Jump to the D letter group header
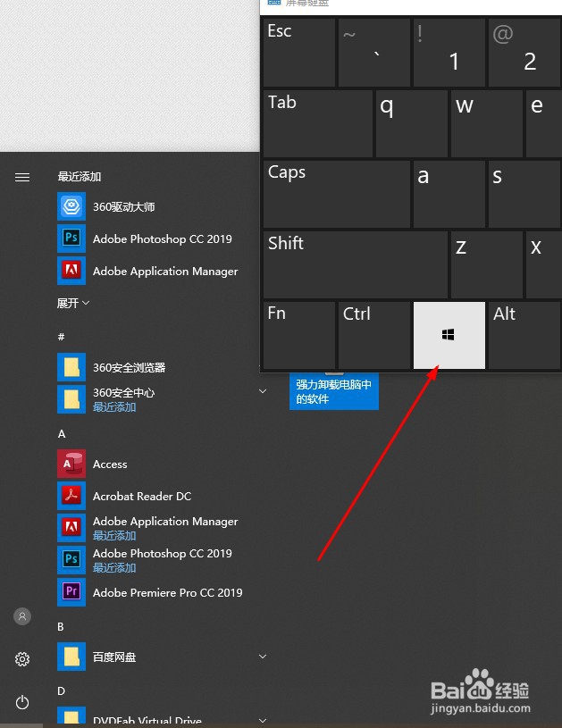Screen dimensions: 562x728 tap(61, 690)
